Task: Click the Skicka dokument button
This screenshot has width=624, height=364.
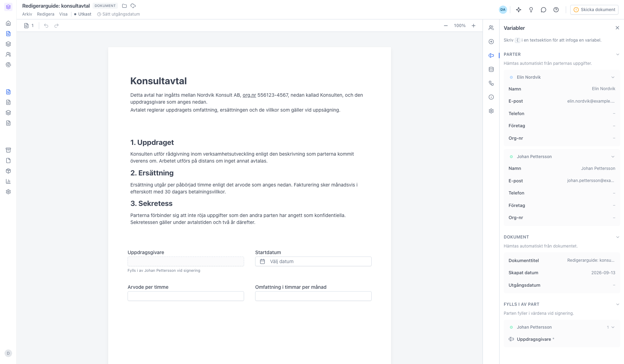Action: [595, 10]
